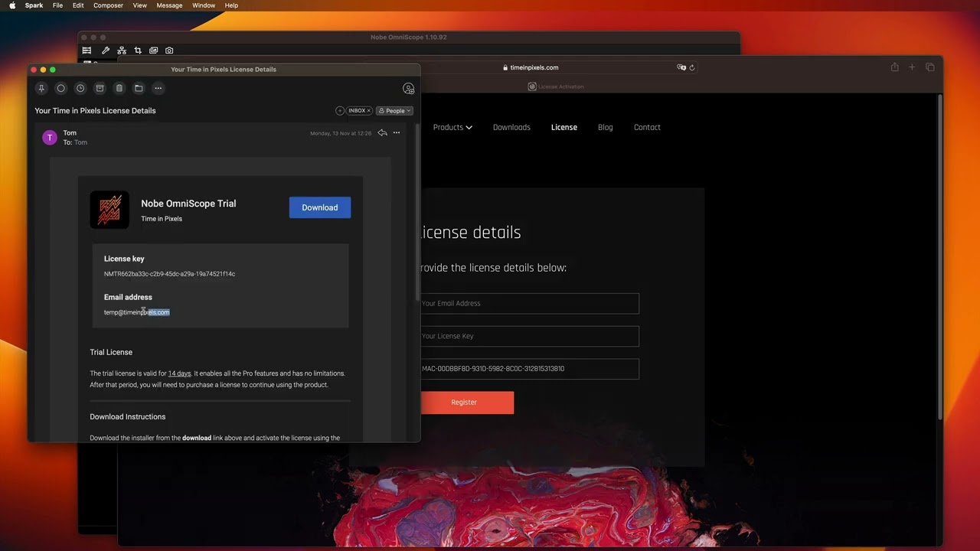Expand the Products menu on the website
Image resolution: width=980 pixels, height=551 pixels.
pyautogui.click(x=452, y=127)
